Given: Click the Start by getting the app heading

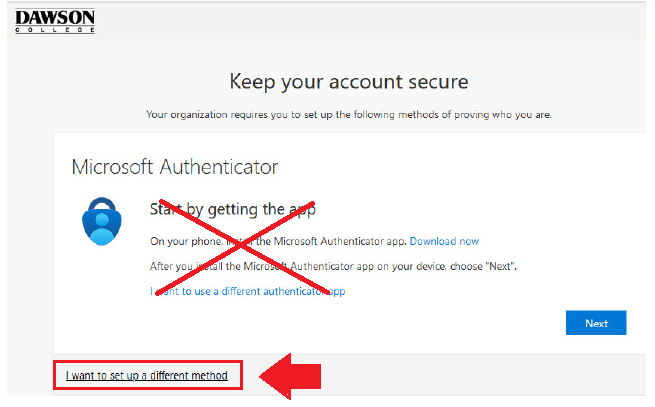Looking at the screenshot, I should [x=233, y=209].
